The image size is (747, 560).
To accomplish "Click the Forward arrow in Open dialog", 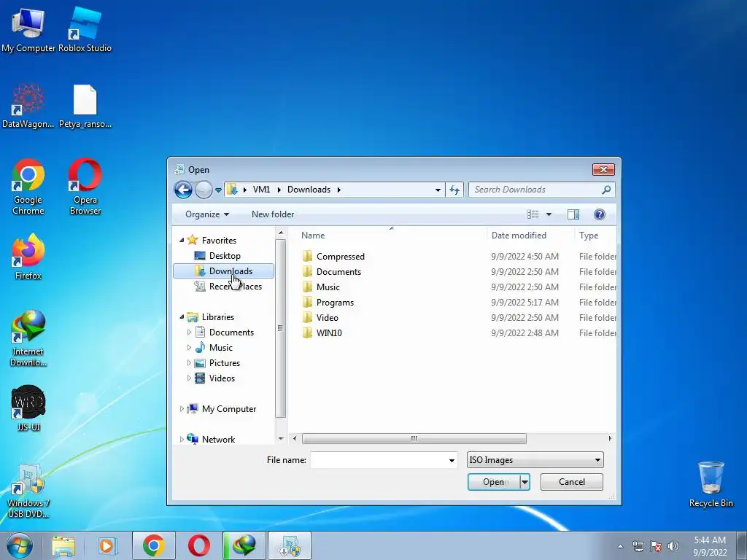I will tap(204, 190).
